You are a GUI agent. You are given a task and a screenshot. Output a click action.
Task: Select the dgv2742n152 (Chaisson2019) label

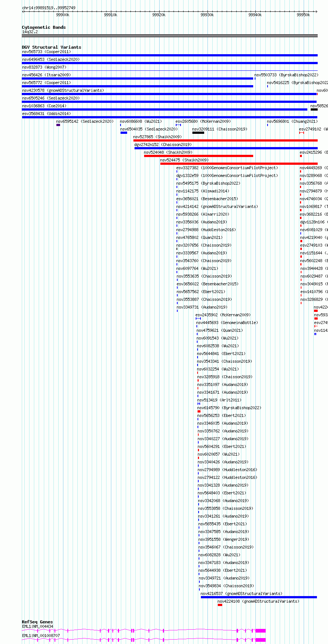pos(163,145)
